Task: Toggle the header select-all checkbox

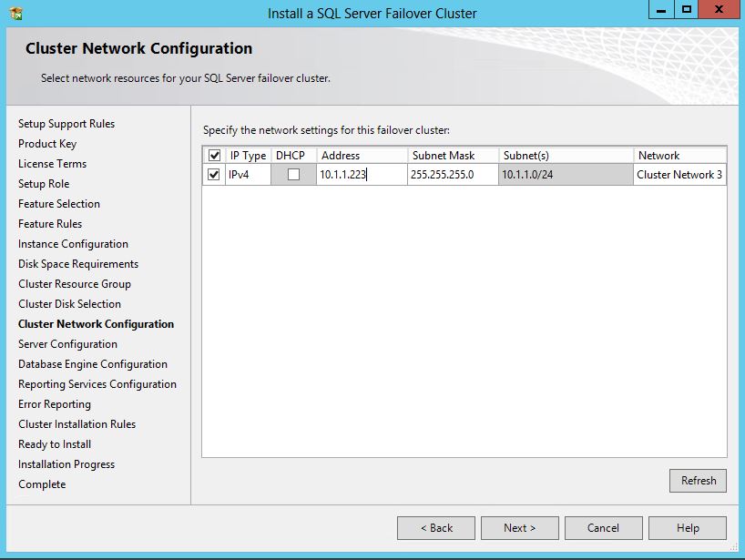Action: (x=214, y=156)
